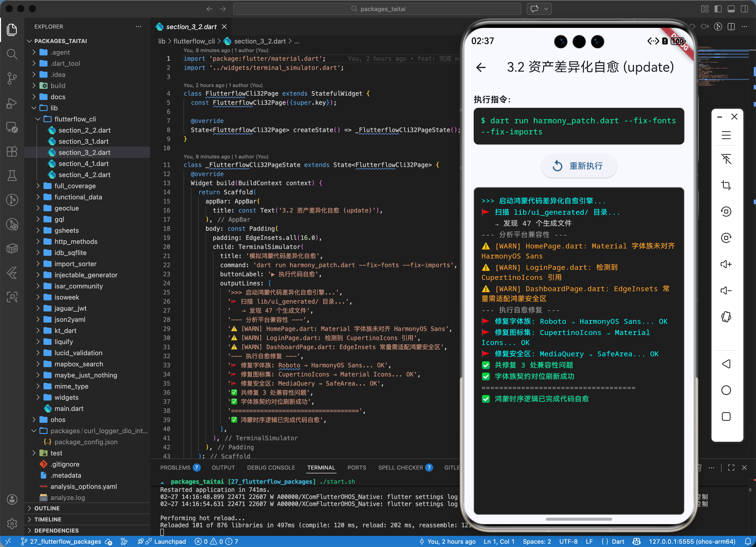Click the packages_taitai command center search box
The height and width of the screenshot is (547, 756).
377,9
